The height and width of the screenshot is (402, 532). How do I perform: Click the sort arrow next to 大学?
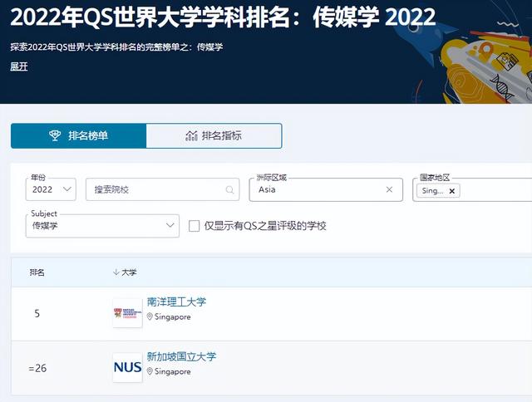116,272
